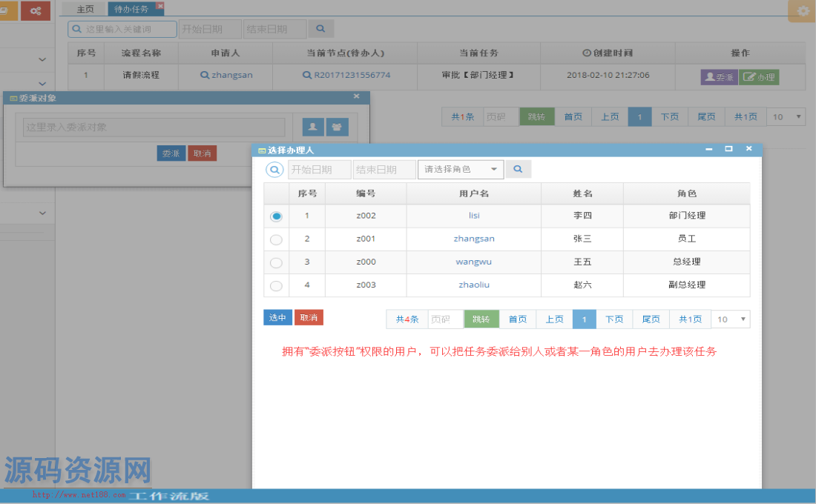
Task: Click the green 跳转 button in the dialog pager
Action: pyautogui.click(x=481, y=319)
